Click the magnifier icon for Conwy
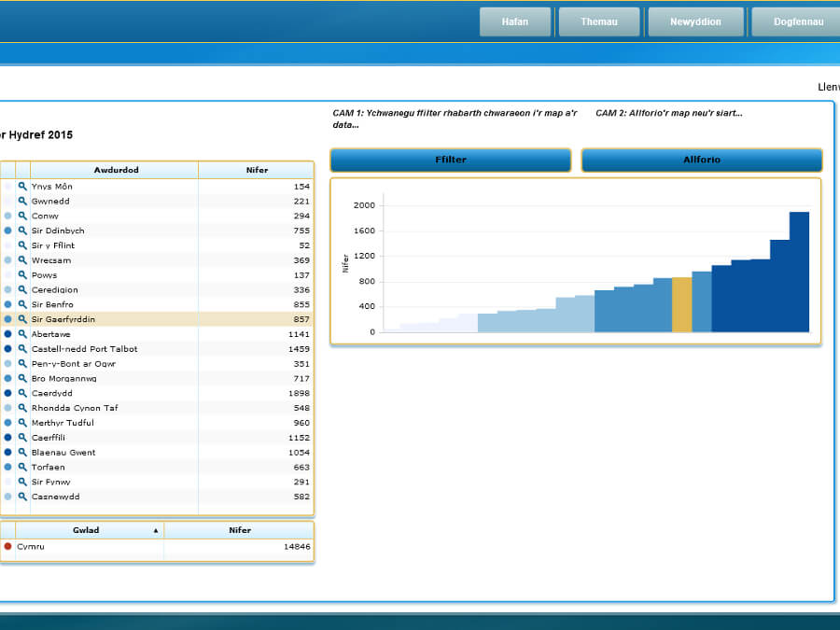The image size is (840, 630). 22,216
